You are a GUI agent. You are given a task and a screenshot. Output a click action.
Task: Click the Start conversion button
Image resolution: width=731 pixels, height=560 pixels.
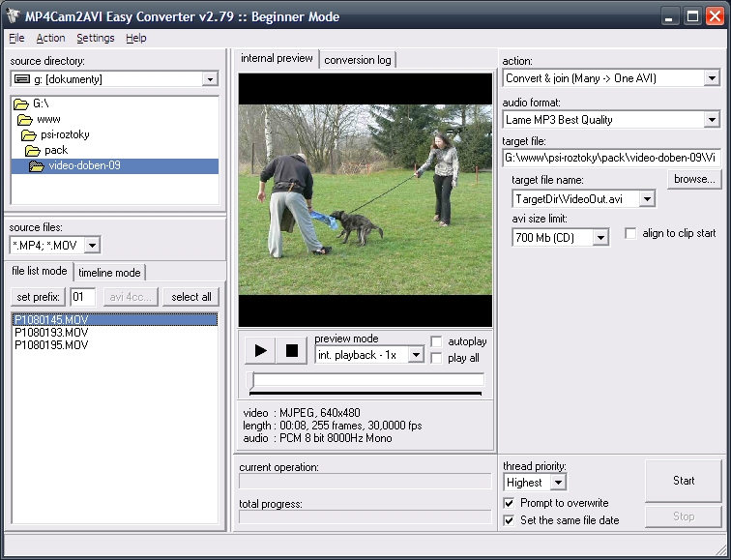(x=683, y=481)
